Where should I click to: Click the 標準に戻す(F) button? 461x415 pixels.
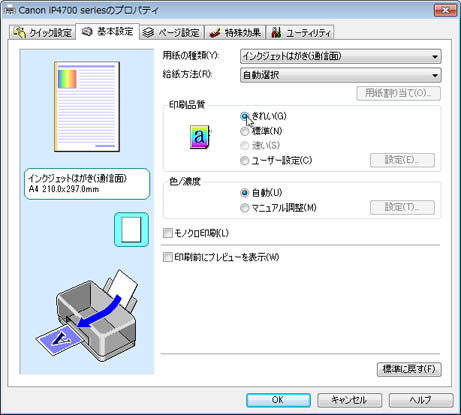pyautogui.click(x=409, y=369)
